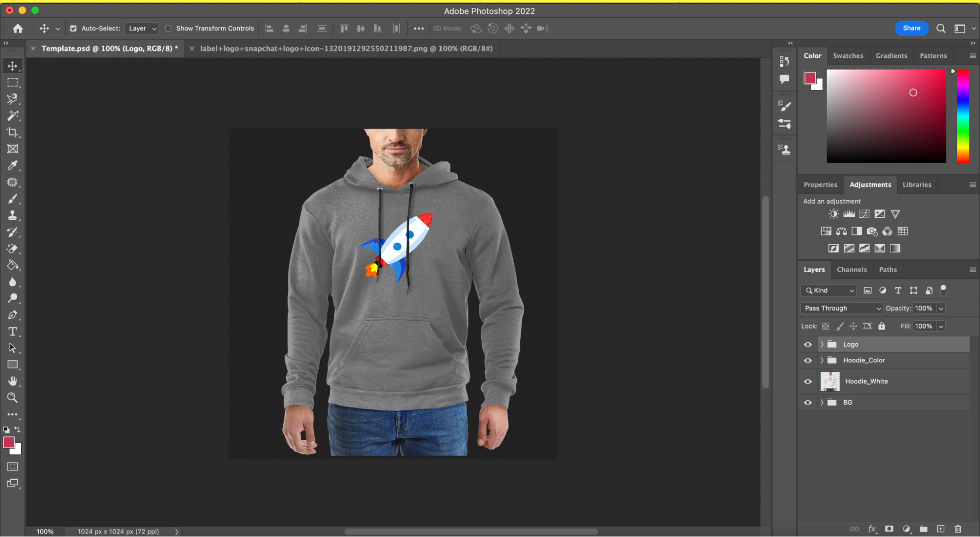Click the Share button
This screenshot has width=980, height=537.
point(911,28)
